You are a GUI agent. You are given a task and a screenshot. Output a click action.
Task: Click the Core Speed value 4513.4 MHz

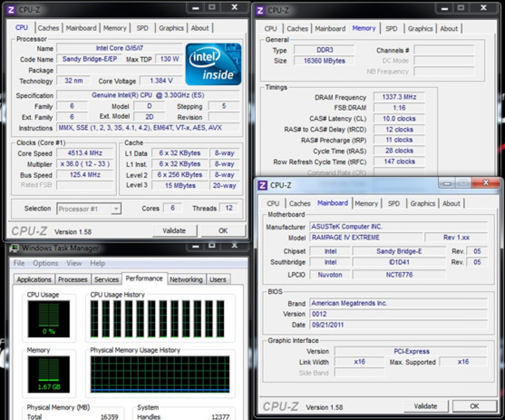[x=85, y=153]
